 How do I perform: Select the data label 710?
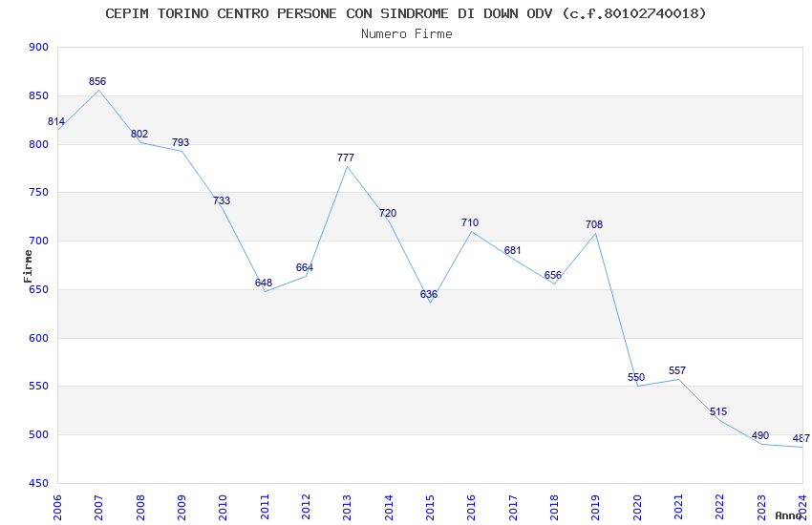pos(470,223)
